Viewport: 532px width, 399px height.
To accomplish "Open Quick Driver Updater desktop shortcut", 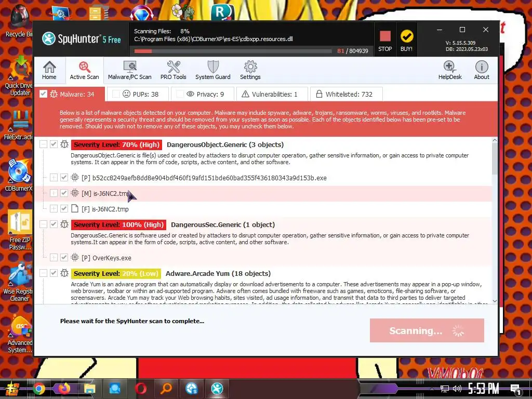I will [x=19, y=75].
